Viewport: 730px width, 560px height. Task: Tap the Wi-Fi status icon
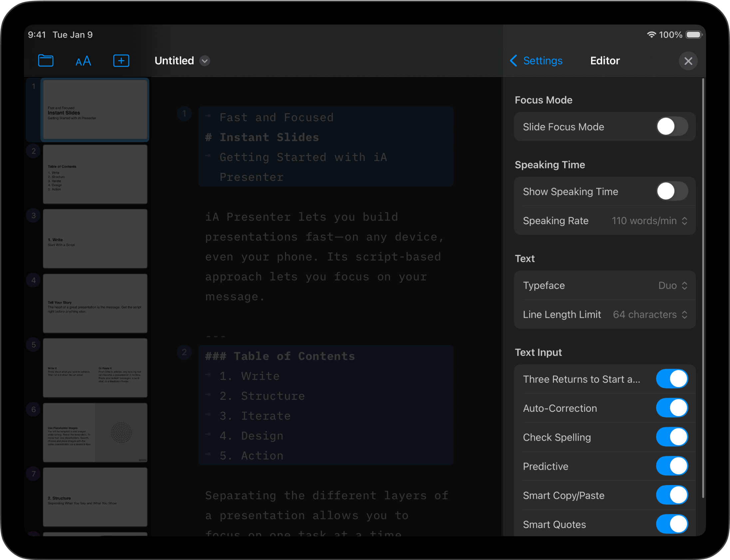click(x=651, y=35)
